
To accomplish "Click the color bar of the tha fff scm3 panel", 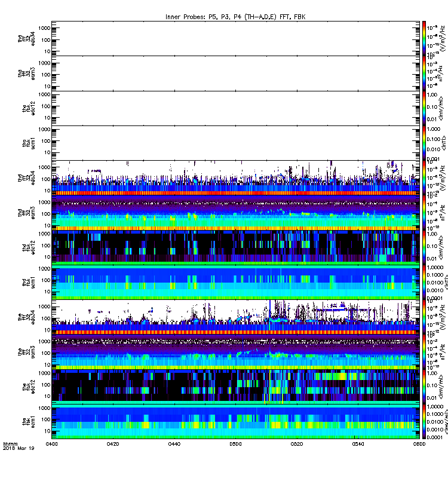I will (424, 73).
